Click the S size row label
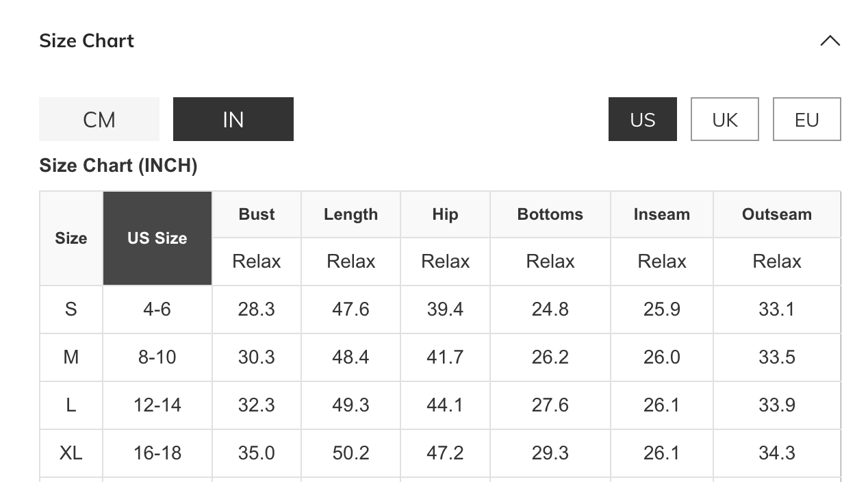 click(71, 309)
